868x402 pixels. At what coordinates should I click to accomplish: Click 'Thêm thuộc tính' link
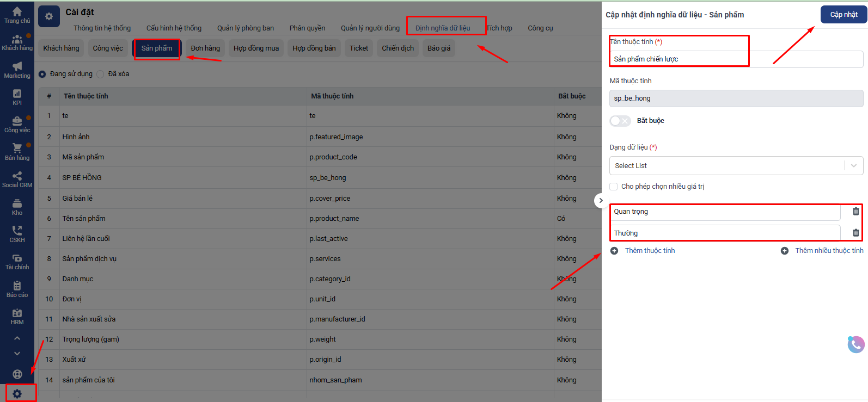[649, 251]
